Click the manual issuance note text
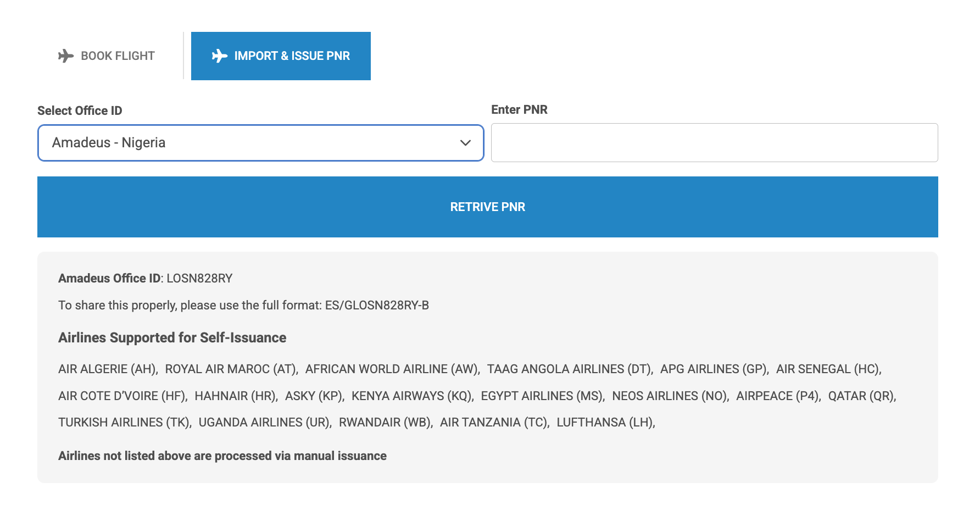The image size is (980, 532). (222, 456)
